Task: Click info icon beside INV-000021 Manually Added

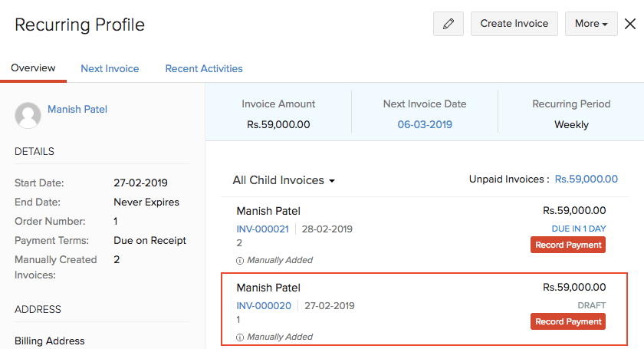Action: point(240,260)
